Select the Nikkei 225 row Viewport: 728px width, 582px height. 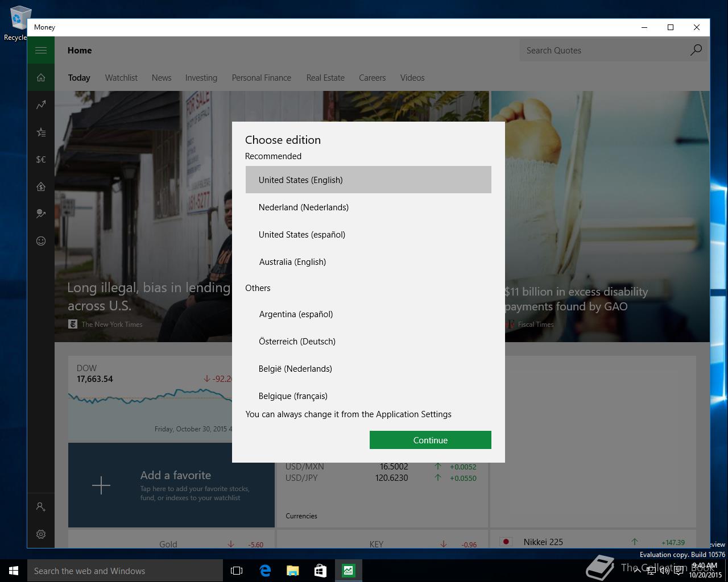click(593, 542)
